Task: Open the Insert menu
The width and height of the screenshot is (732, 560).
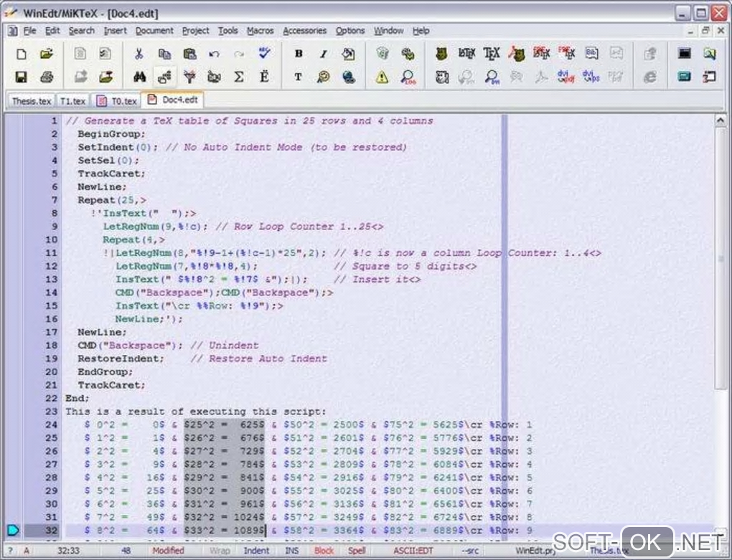Action: (115, 31)
